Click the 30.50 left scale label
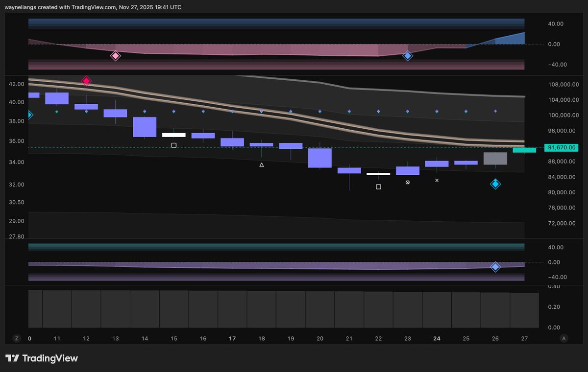 [x=16, y=202]
